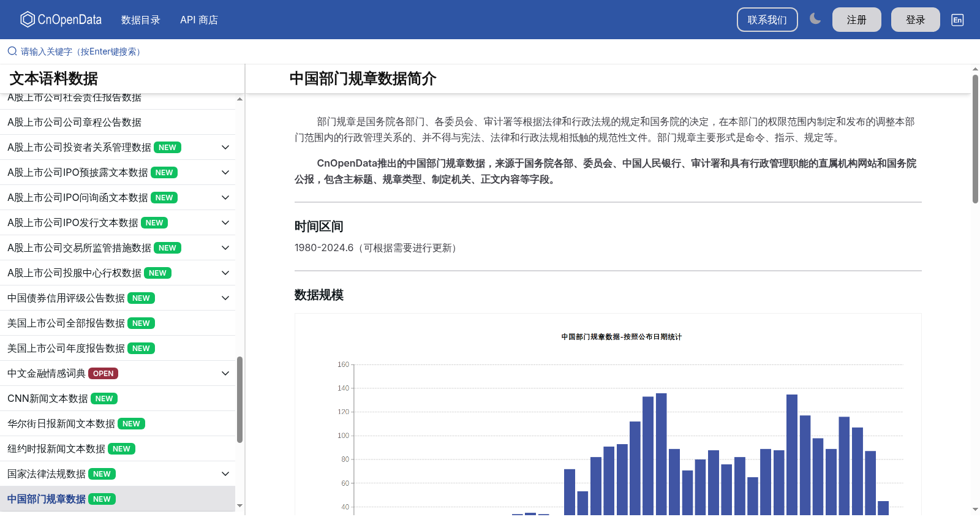Open 华尔街日报新闻文本数据 item
The height and width of the screenshot is (525, 980).
point(118,423)
